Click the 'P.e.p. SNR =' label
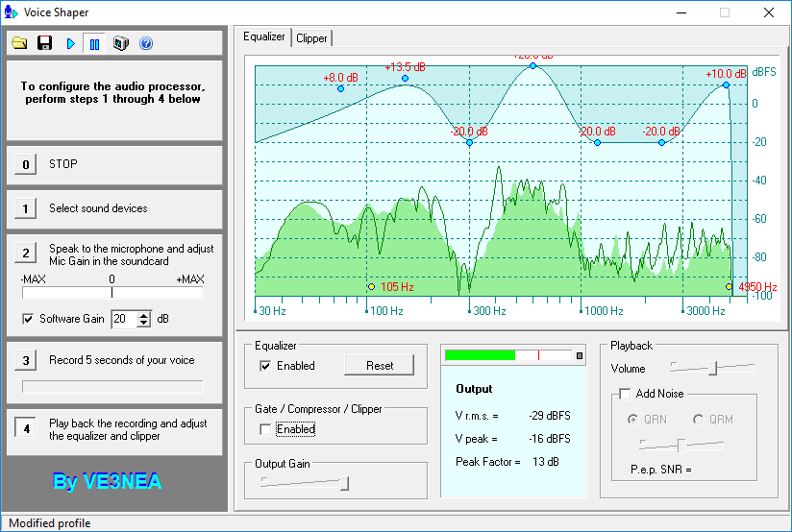The height and width of the screenshot is (532, 792). pos(661,470)
